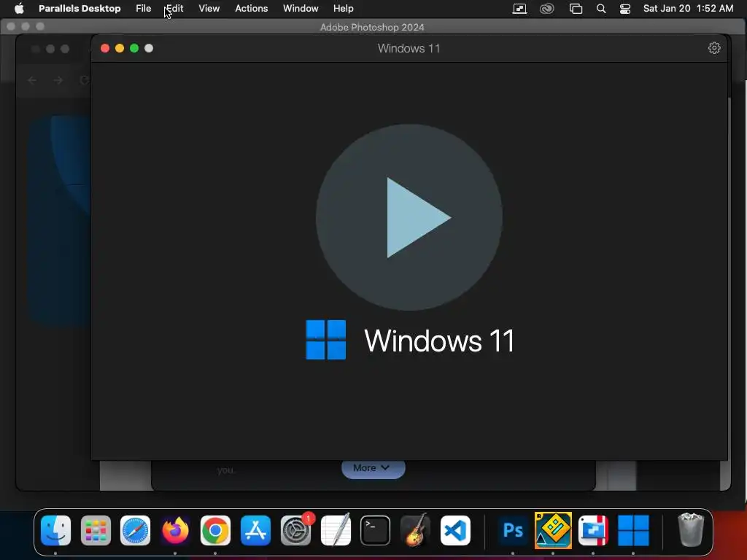Open the Apple menu
The width and height of the screenshot is (747, 560).
[19, 9]
